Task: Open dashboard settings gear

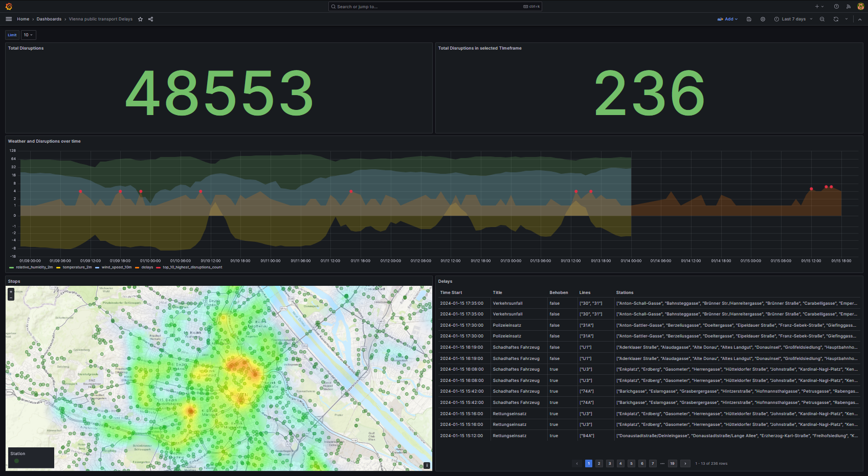Action: [763, 19]
